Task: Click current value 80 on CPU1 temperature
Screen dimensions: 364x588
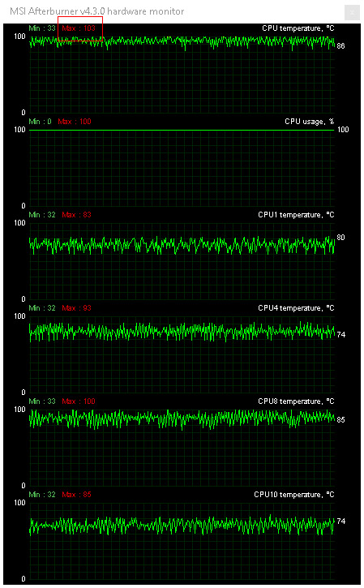Action: click(x=340, y=238)
